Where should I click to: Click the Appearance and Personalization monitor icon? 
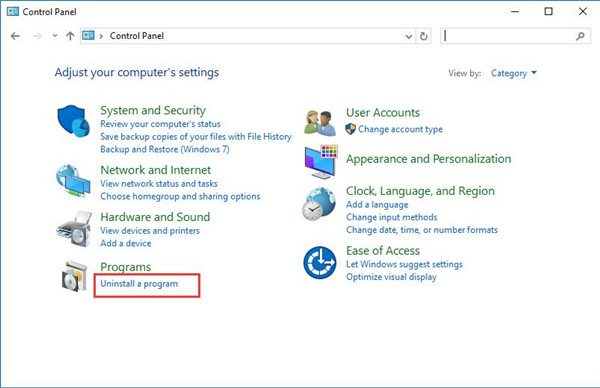point(321,162)
